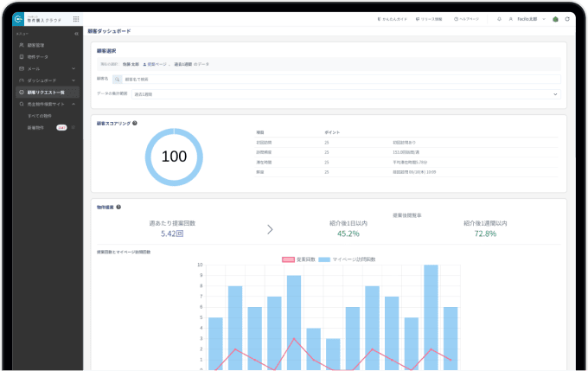Click the green leaf icon in header
The width and height of the screenshot is (588, 371).
[x=555, y=19]
